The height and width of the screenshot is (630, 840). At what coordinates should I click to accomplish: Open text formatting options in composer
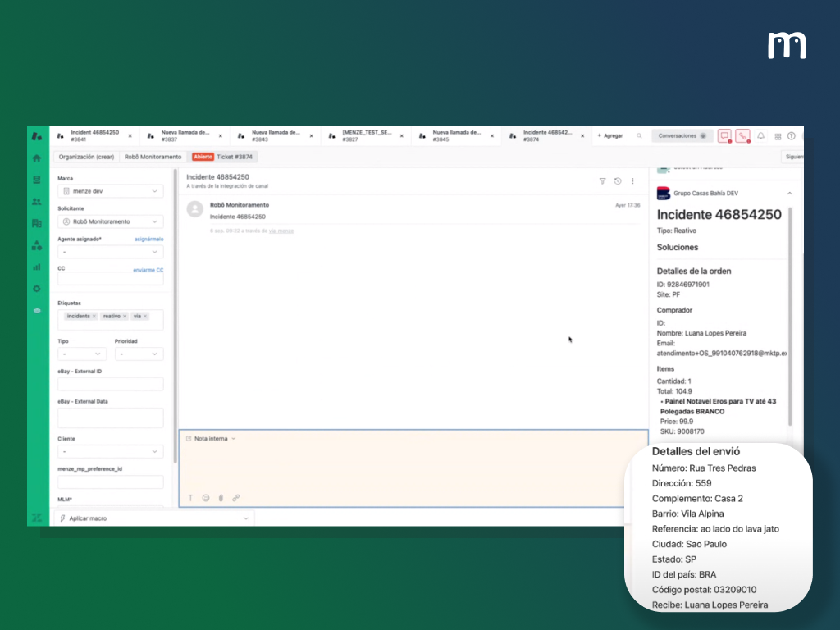point(190,498)
